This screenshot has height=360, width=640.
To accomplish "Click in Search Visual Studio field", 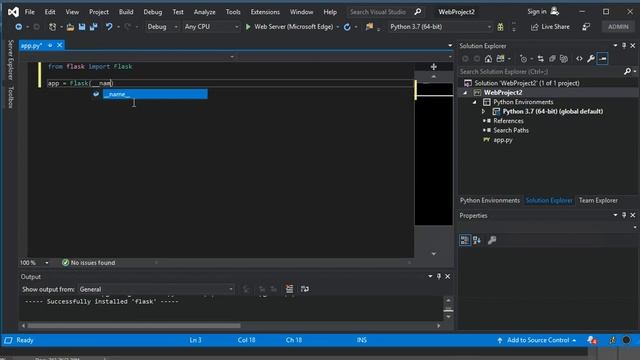I will point(378,12).
